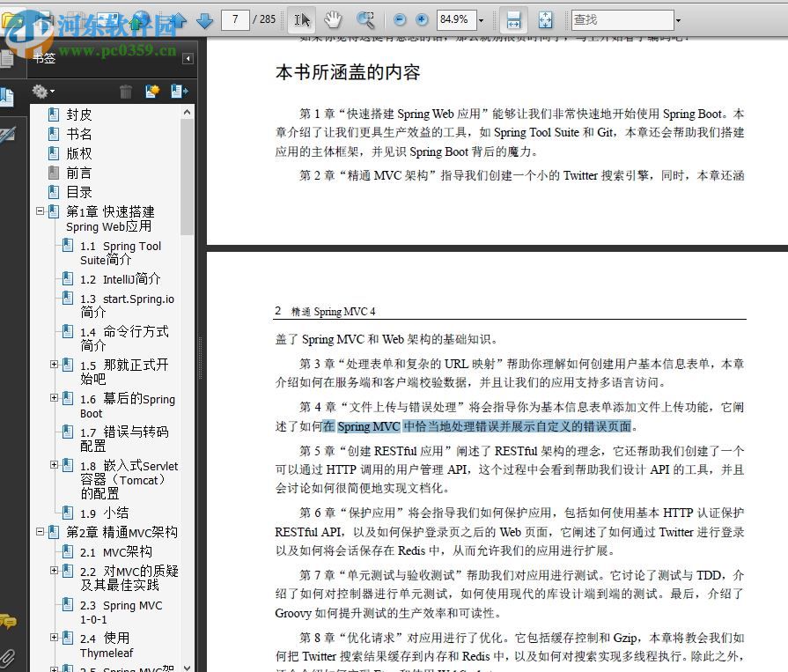Click the zoom in plus button
The image size is (788, 672).
coord(422,19)
